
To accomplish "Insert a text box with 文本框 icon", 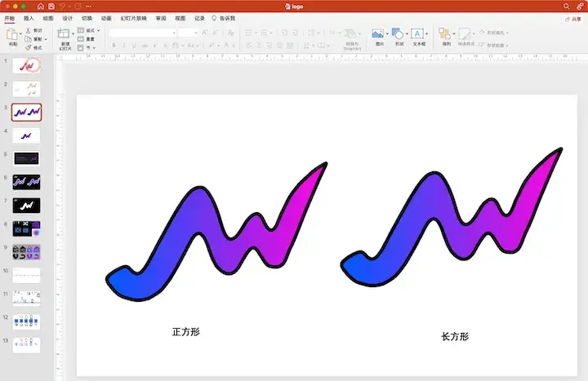I will point(417,33).
